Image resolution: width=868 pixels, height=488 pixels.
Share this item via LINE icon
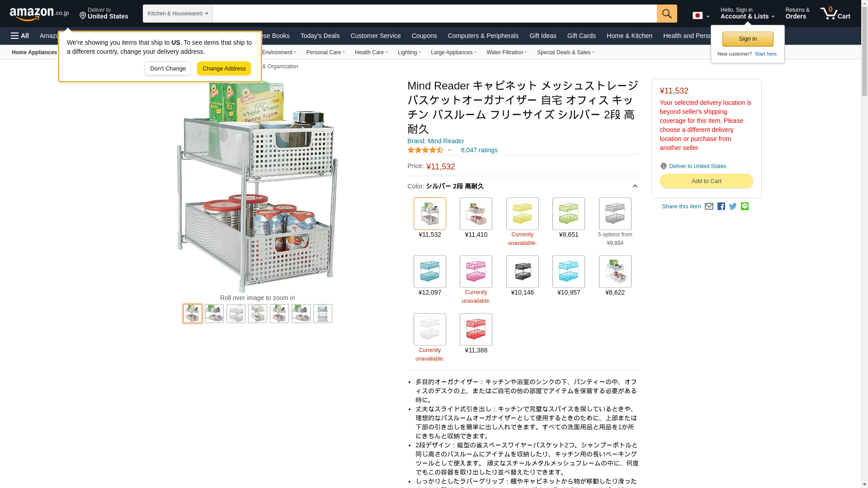point(745,206)
